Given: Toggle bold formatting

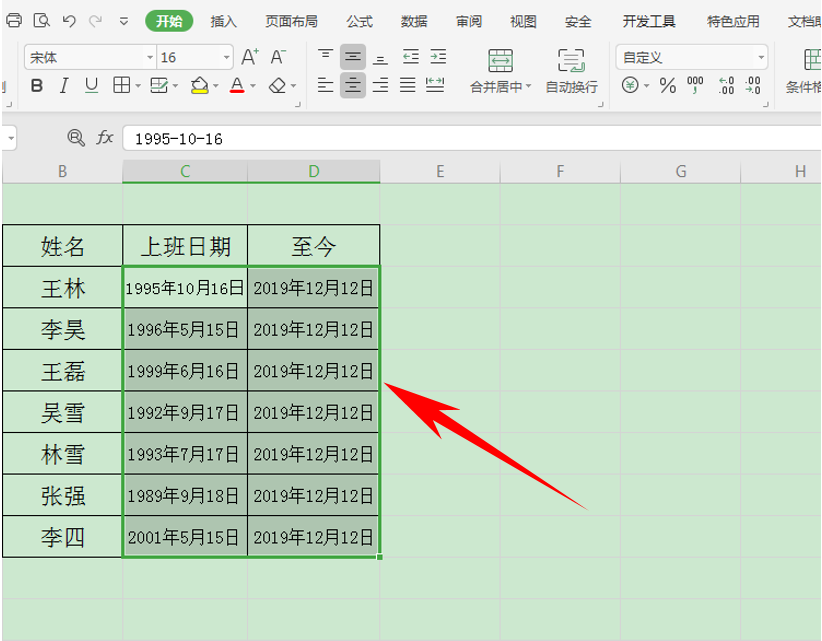Looking at the screenshot, I should coord(36,84).
